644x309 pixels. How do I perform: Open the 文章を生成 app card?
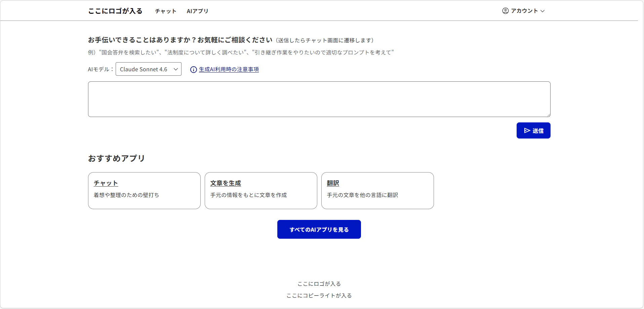(x=261, y=191)
